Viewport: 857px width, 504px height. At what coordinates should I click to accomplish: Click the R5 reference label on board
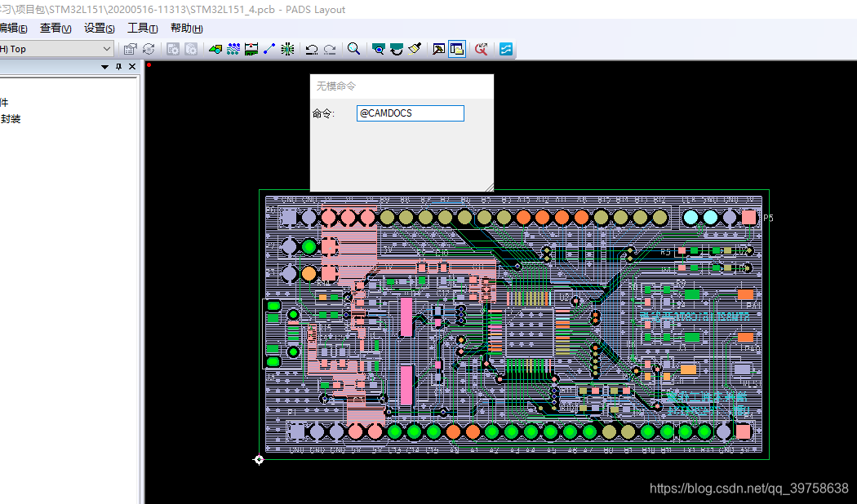pos(665,252)
